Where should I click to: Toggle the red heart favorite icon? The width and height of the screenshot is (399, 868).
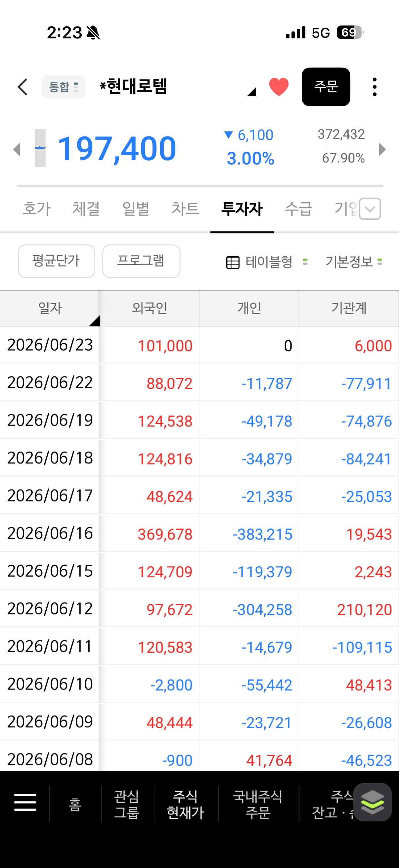click(x=279, y=87)
